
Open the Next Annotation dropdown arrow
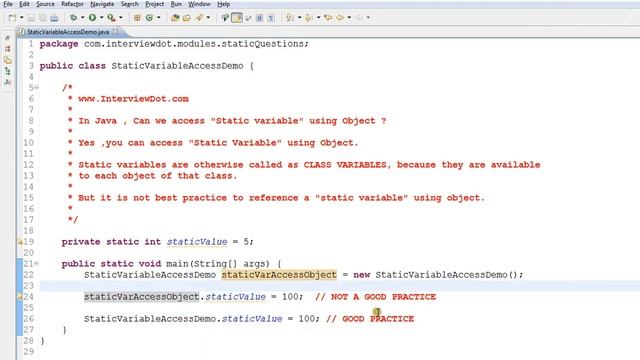coord(299,18)
